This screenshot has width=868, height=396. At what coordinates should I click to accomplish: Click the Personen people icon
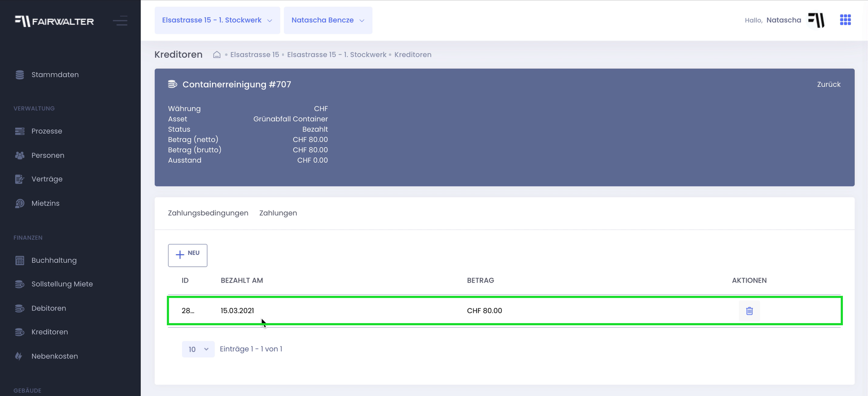[20, 155]
